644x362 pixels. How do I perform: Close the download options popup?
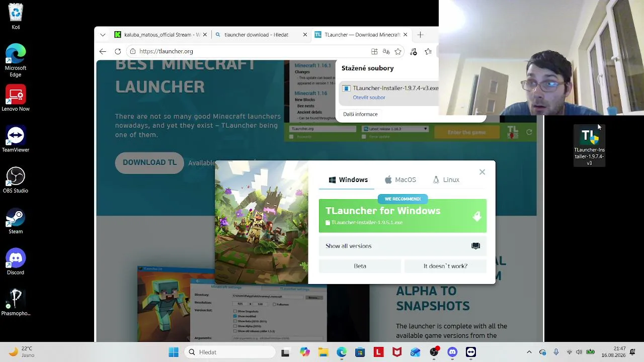482,172
